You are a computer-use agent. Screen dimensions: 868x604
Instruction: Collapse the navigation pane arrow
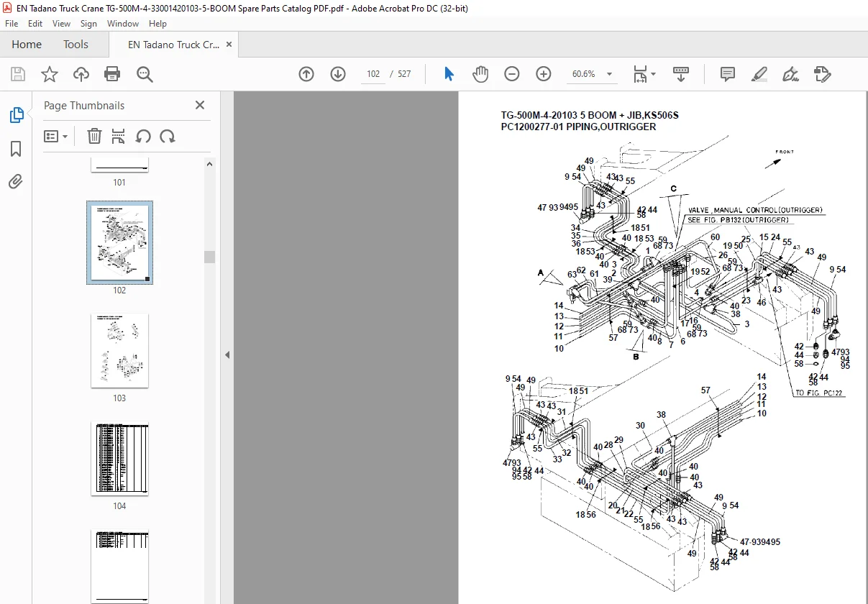click(227, 354)
